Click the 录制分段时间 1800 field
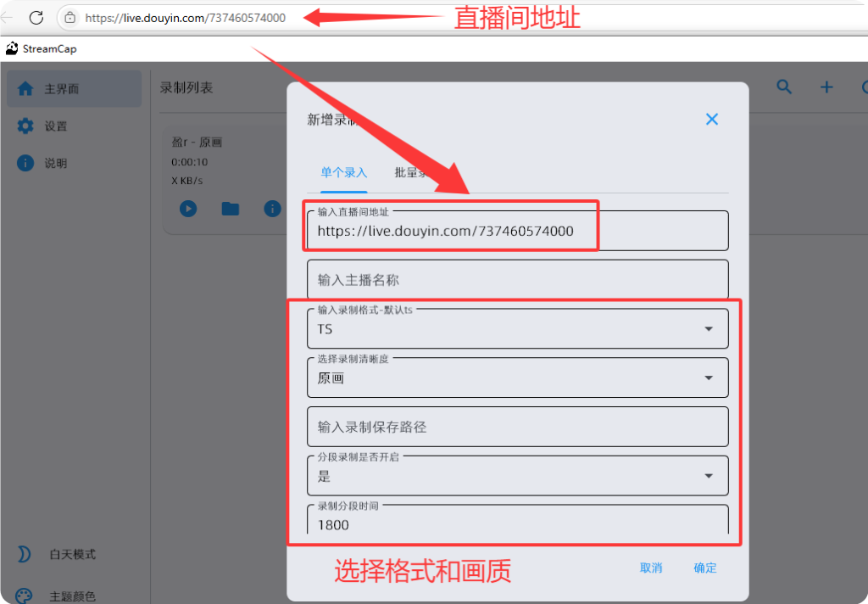868x604 pixels. 518,520
